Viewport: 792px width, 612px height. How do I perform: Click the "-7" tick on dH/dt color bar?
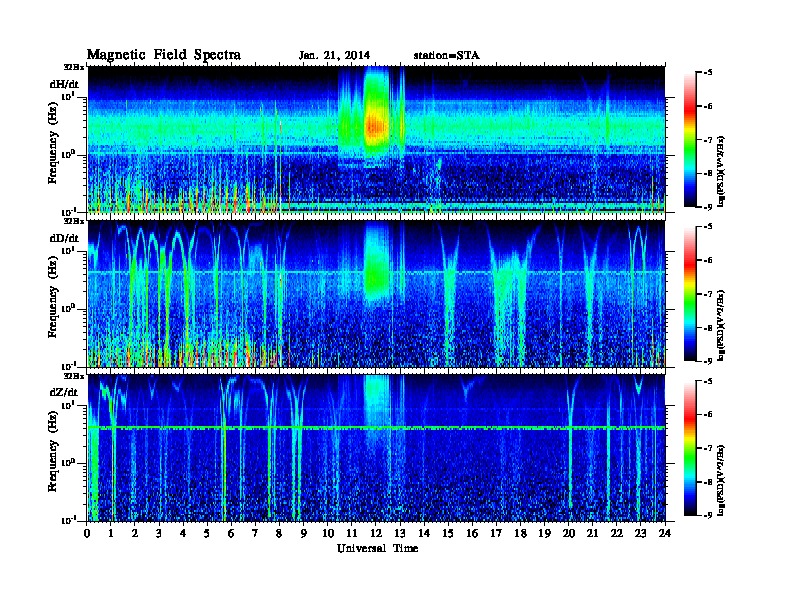708,140
